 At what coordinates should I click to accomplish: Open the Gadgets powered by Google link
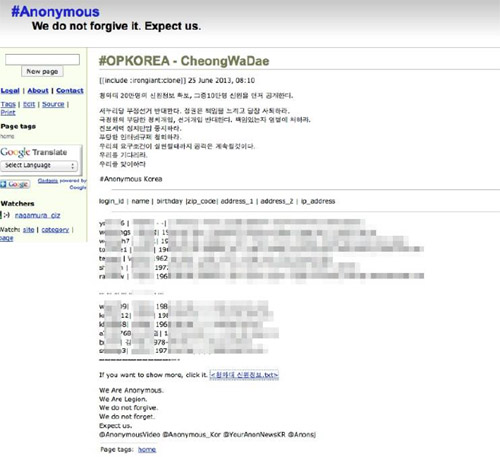(48, 181)
